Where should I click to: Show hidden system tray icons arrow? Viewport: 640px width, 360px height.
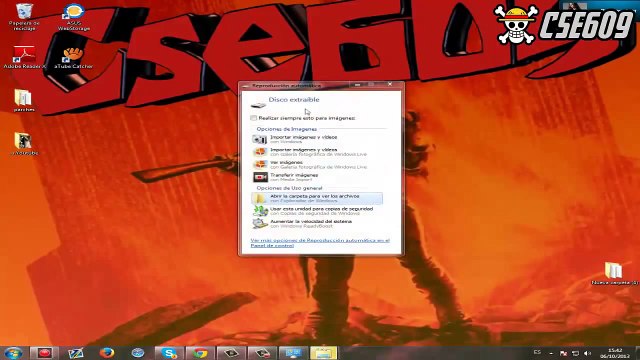pos(551,353)
